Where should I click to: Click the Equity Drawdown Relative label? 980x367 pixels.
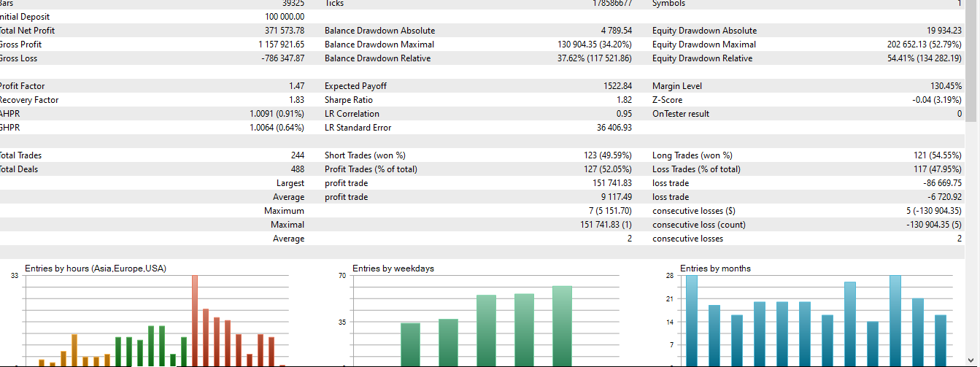tap(702, 58)
